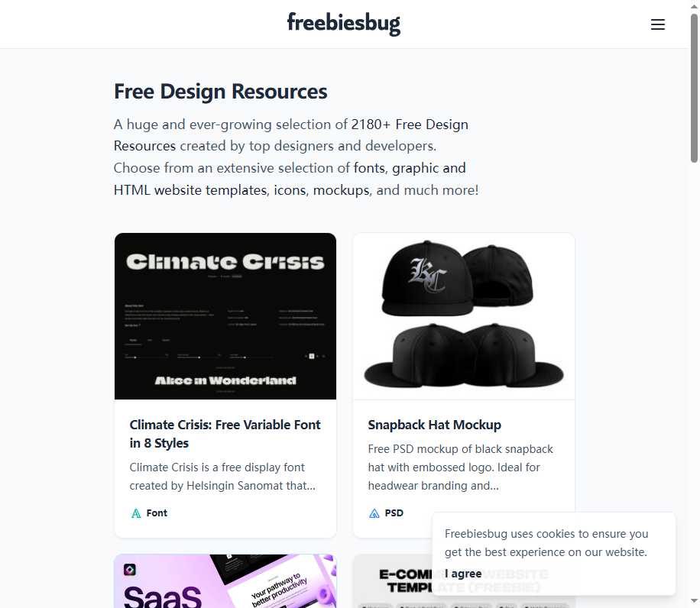This screenshot has height=608, width=700.
Task: Click the PSD tag label
Action: point(394,513)
